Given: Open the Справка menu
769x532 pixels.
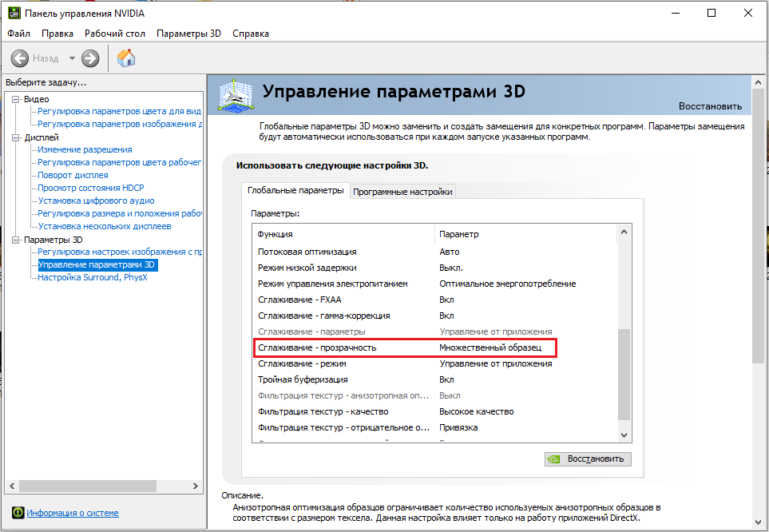Looking at the screenshot, I should (251, 34).
